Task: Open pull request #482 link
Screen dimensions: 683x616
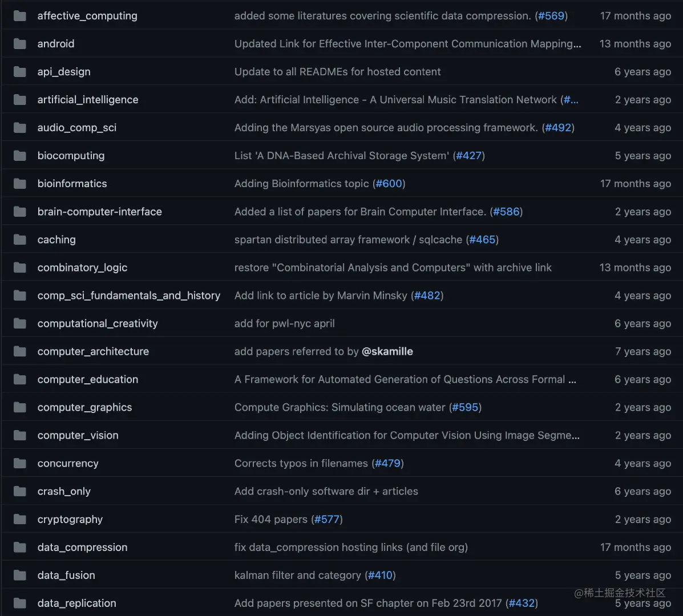Action: (x=427, y=295)
